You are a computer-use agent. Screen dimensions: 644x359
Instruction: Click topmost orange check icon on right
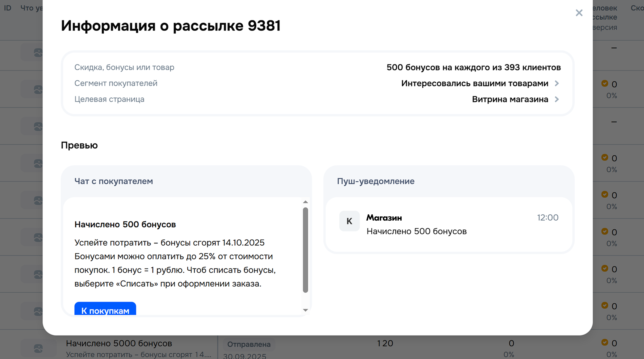point(604,83)
